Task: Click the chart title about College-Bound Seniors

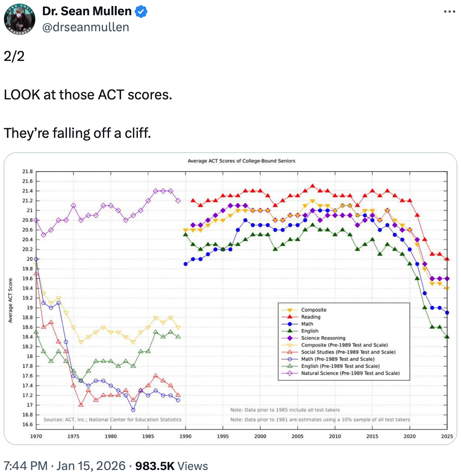Action: click(241, 161)
